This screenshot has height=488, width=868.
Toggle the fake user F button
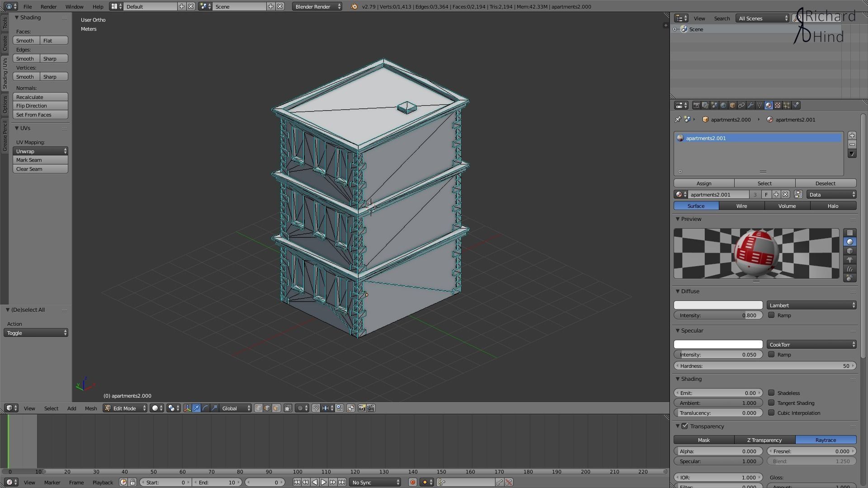[x=766, y=194]
